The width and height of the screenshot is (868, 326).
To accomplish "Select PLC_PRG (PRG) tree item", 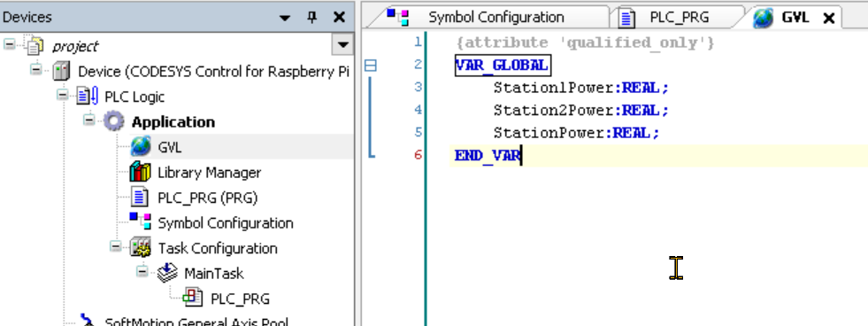I will (208, 198).
